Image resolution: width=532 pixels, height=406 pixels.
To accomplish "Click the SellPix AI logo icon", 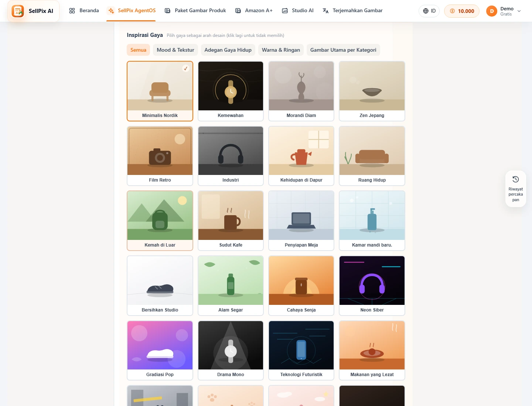I will (18, 11).
